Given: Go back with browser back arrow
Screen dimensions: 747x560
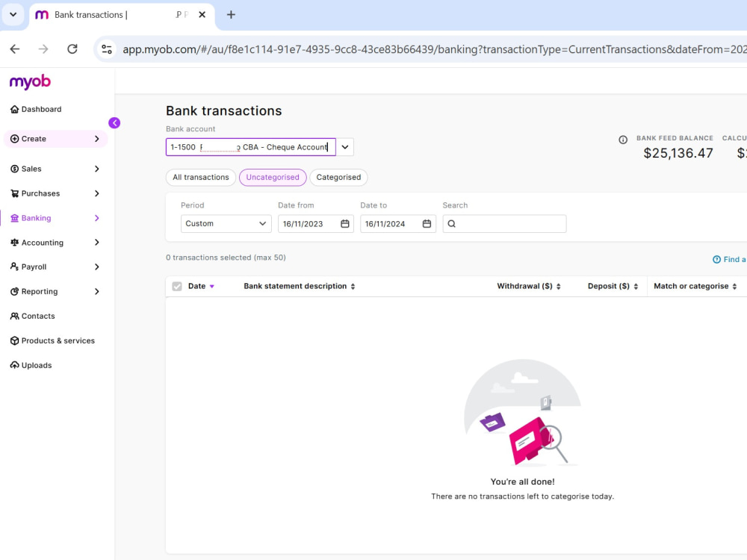Looking at the screenshot, I should coord(15,49).
